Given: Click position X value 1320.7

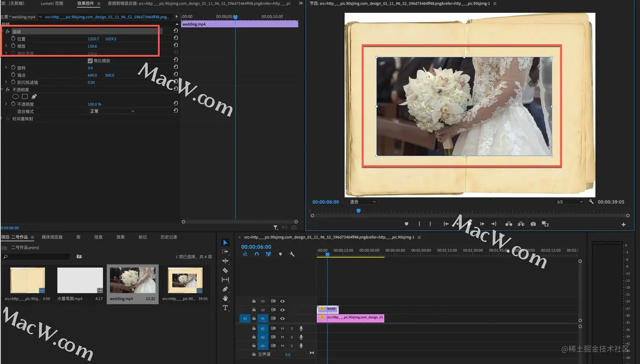Looking at the screenshot, I should pyautogui.click(x=93, y=39).
